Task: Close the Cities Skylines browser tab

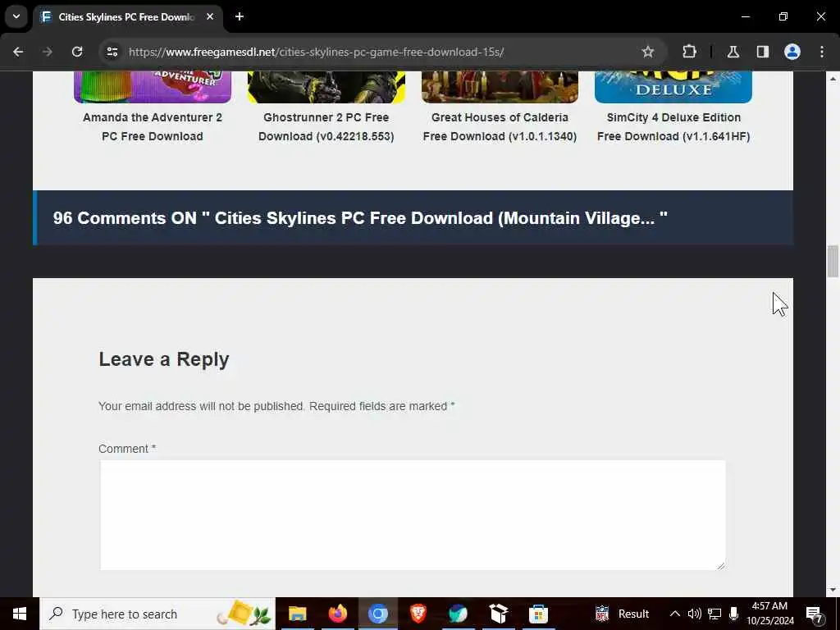Action: pyautogui.click(x=210, y=16)
